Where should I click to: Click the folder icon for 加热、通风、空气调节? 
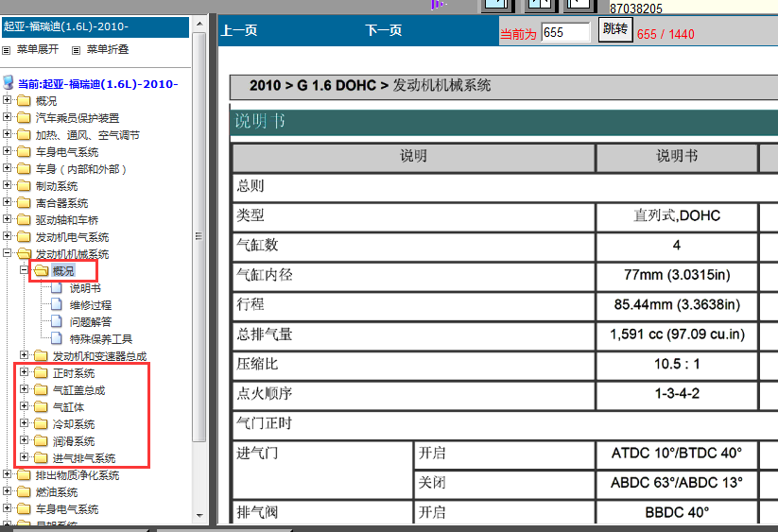(x=24, y=135)
